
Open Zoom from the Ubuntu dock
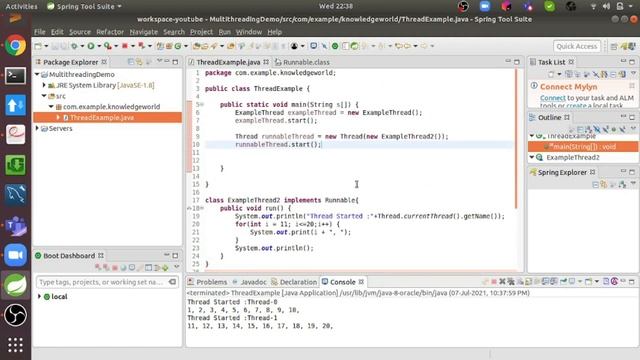16,255
